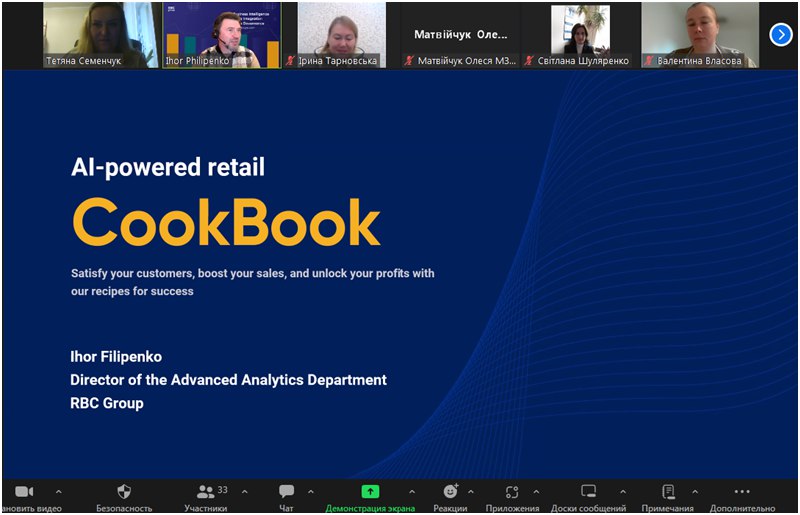Click 'RBC Group' text on slide
Image resolution: width=800 pixels, height=515 pixels.
pyautogui.click(x=107, y=403)
